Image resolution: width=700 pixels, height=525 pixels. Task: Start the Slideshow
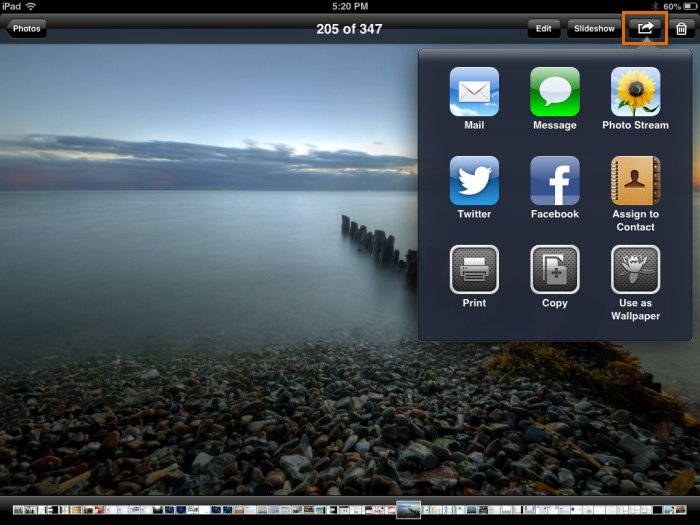pos(593,29)
